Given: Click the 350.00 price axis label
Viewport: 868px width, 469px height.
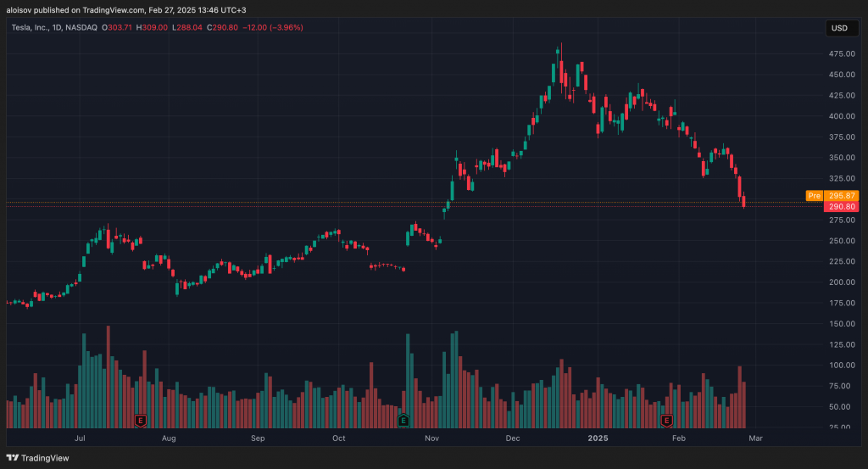Looking at the screenshot, I should pos(842,158).
